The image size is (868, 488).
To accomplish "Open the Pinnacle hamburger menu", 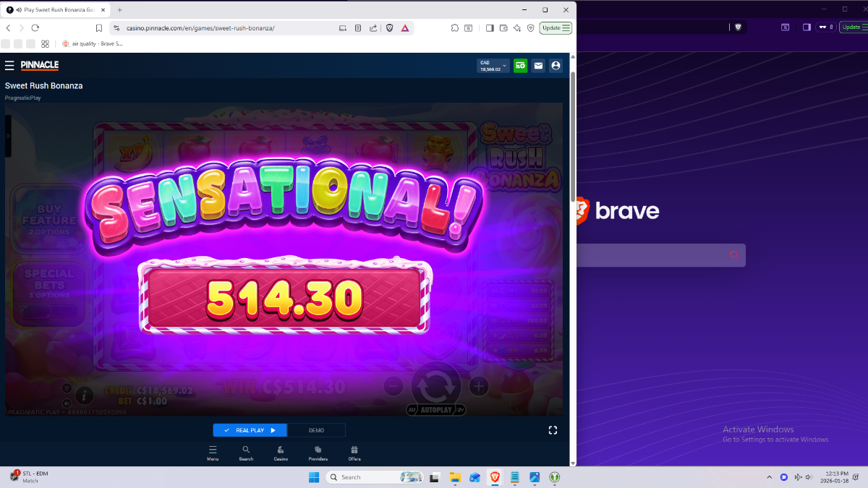I will (x=9, y=66).
